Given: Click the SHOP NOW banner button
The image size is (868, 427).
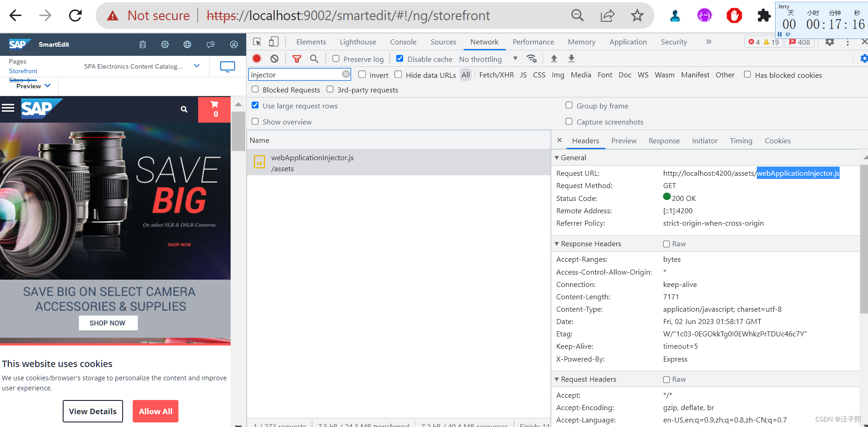Looking at the screenshot, I should tap(108, 323).
